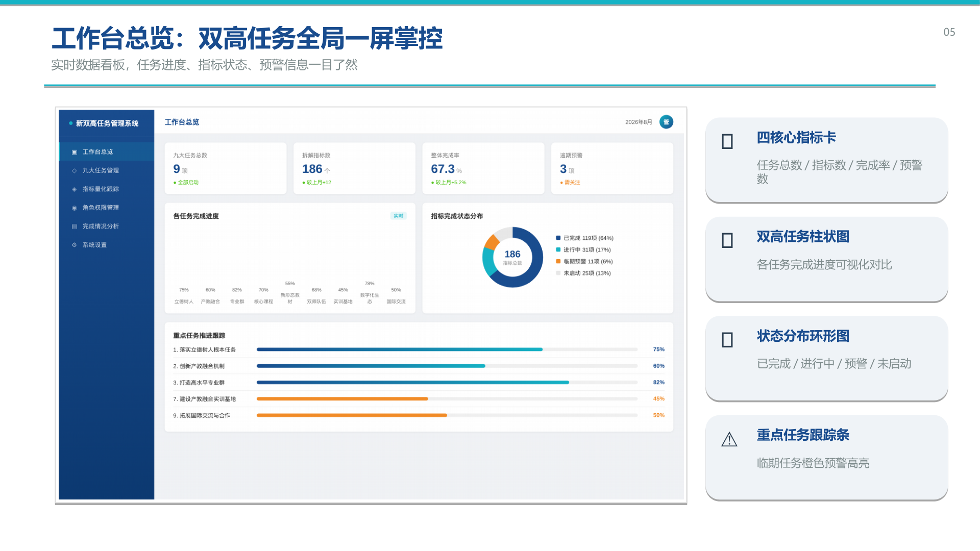The height and width of the screenshot is (551, 980).
Task: Click the 7. 建设产教融合实训基地 row label
Action: [204, 399]
